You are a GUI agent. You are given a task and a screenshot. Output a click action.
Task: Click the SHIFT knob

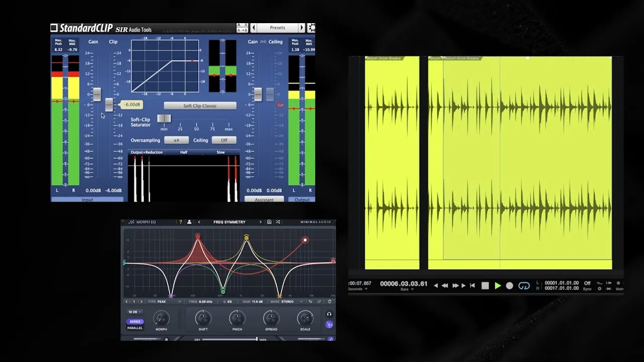tap(203, 318)
